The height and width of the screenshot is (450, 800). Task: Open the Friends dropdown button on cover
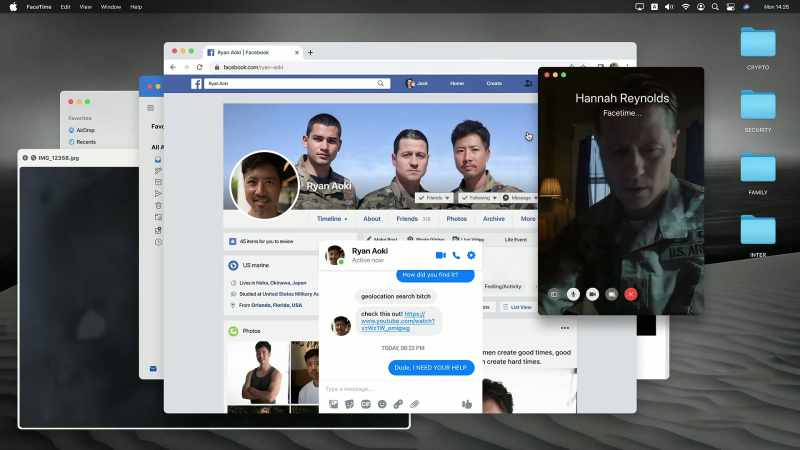(434, 197)
